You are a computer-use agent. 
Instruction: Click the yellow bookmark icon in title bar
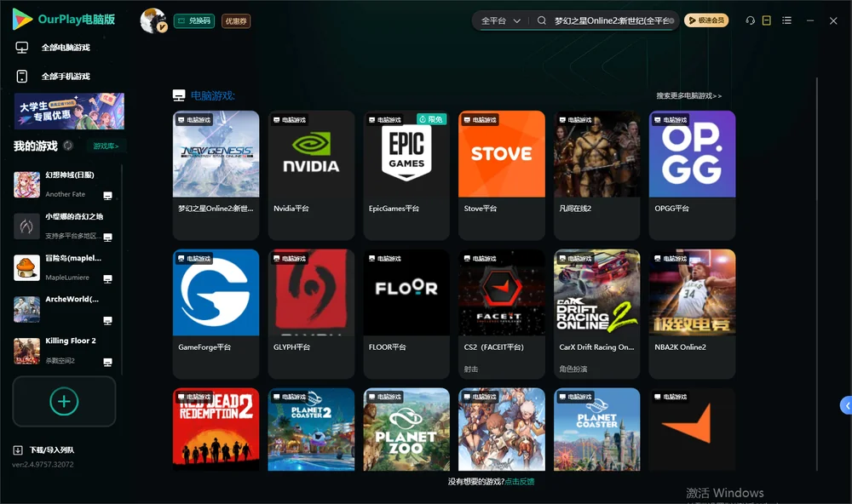[767, 20]
